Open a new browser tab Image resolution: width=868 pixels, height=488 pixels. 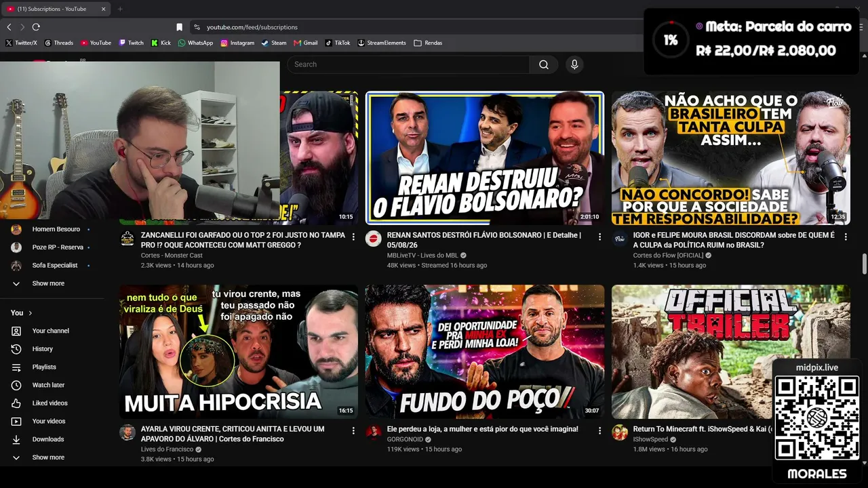(120, 9)
